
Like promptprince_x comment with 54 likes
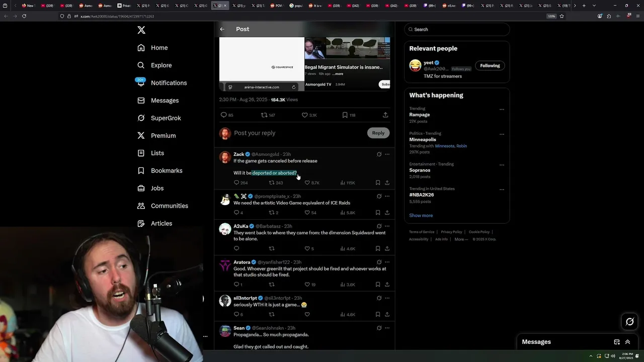(307, 213)
